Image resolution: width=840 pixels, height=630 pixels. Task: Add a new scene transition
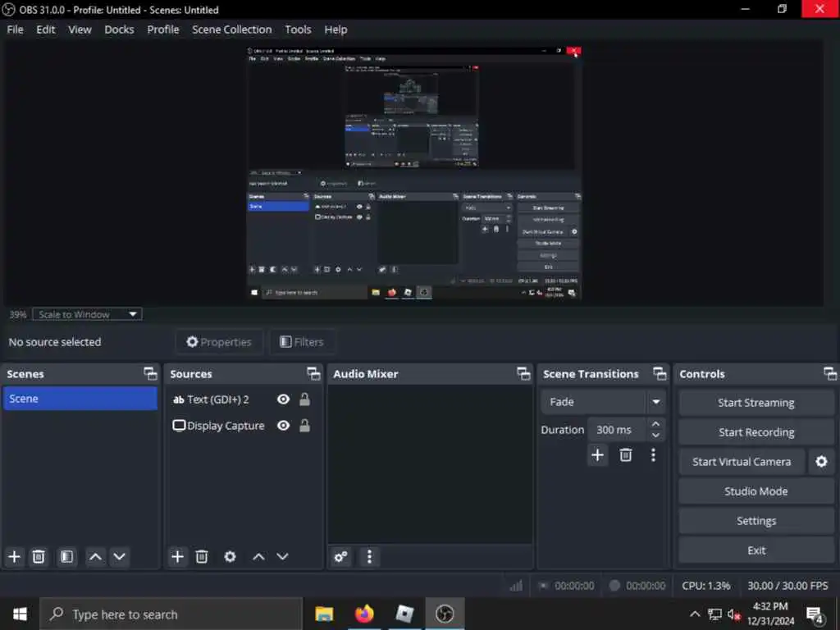pos(597,454)
